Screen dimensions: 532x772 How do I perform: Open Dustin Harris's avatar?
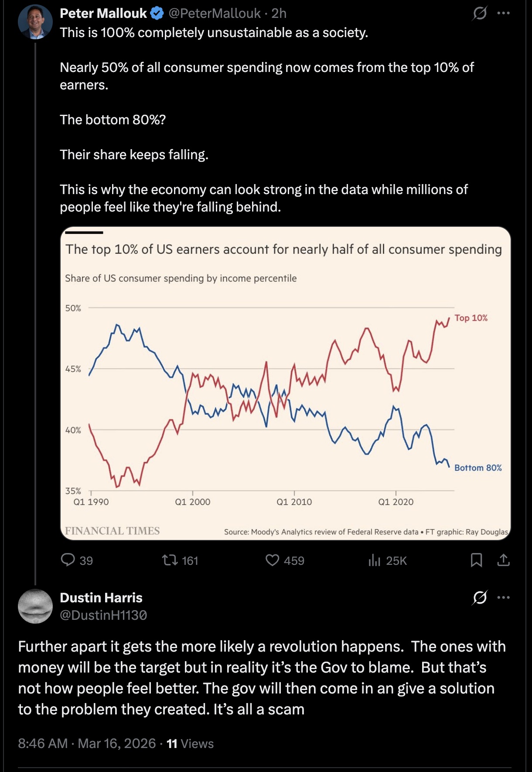pyautogui.click(x=35, y=606)
